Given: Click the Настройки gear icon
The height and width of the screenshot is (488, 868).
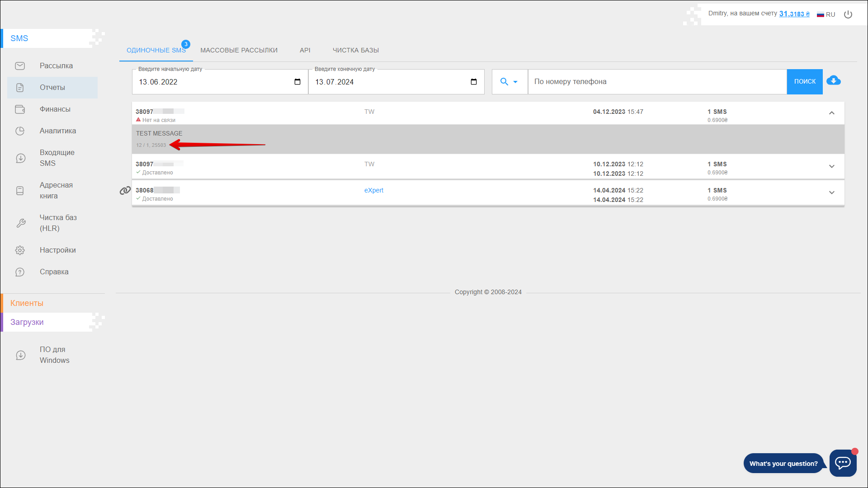Looking at the screenshot, I should click(20, 250).
